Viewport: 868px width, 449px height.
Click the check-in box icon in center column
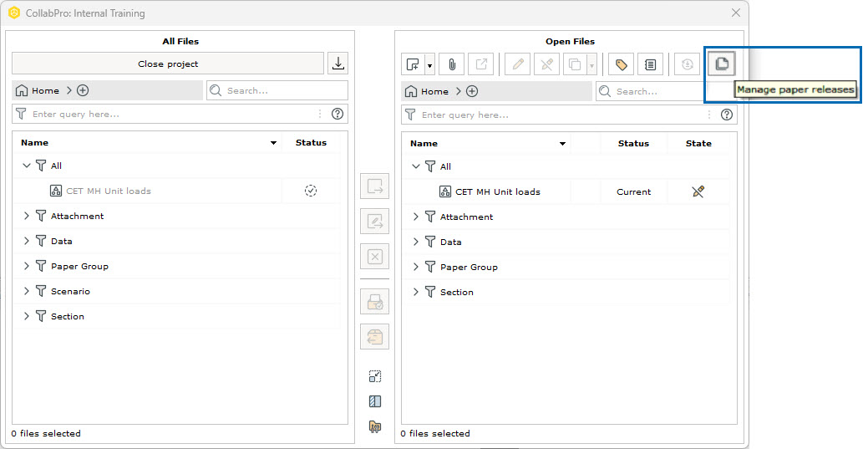(375, 302)
